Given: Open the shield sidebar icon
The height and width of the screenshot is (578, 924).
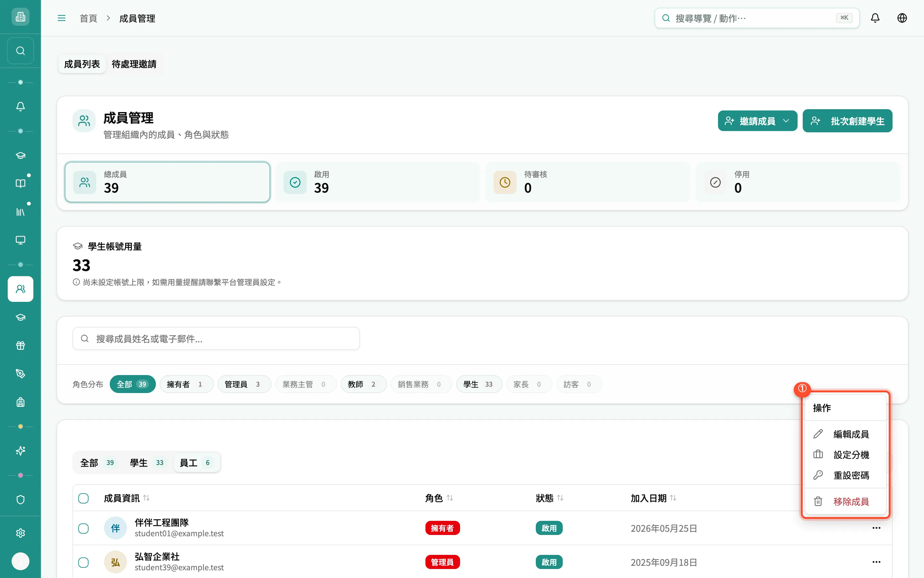Looking at the screenshot, I should point(20,500).
